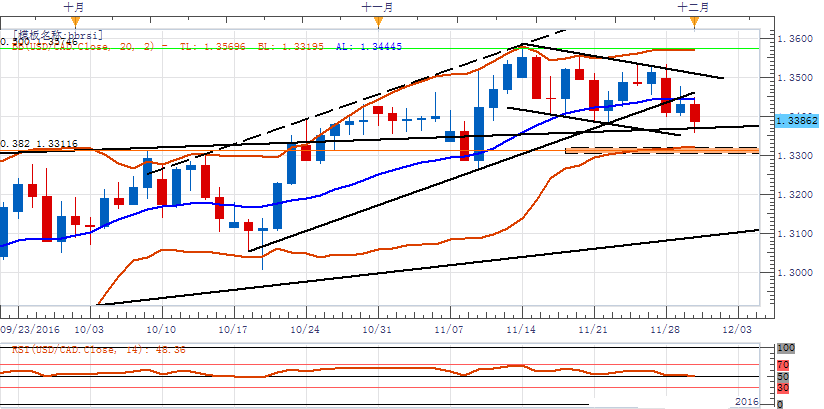The width and height of the screenshot is (824, 409).
Task: Click the 1.3500 price axis label
Action: (797, 78)
